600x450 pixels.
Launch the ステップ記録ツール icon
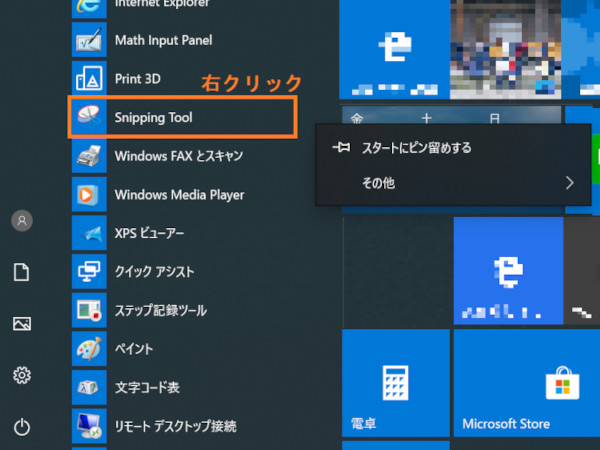click(89, 310)
